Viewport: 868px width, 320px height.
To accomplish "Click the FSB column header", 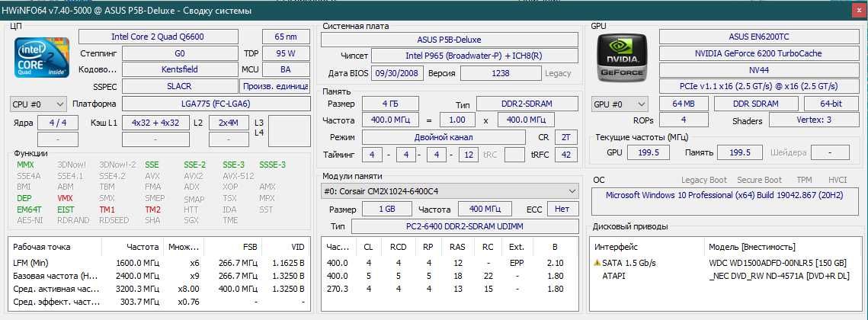I will 250,247.
